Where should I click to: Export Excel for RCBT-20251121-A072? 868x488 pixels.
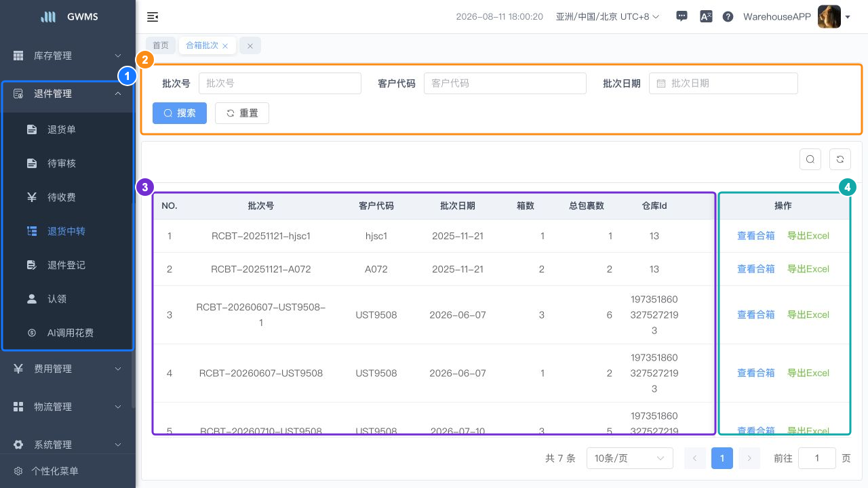click(x=808, y=269)
